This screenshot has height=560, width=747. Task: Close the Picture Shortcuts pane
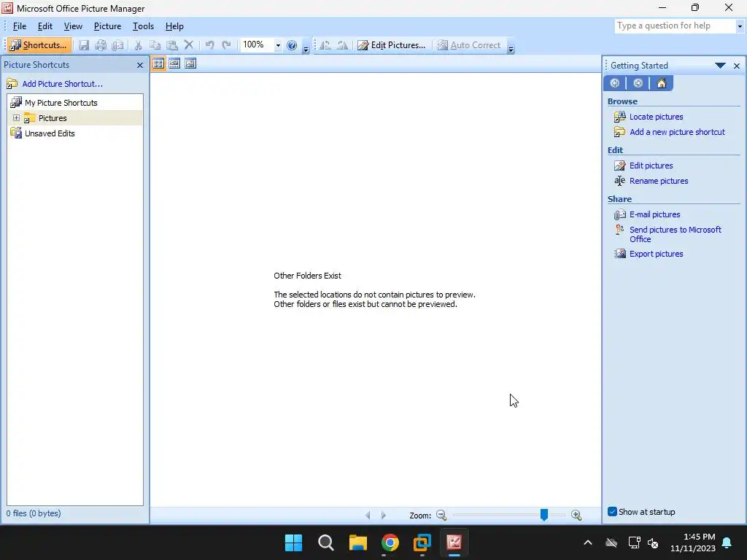coord(140,65)
